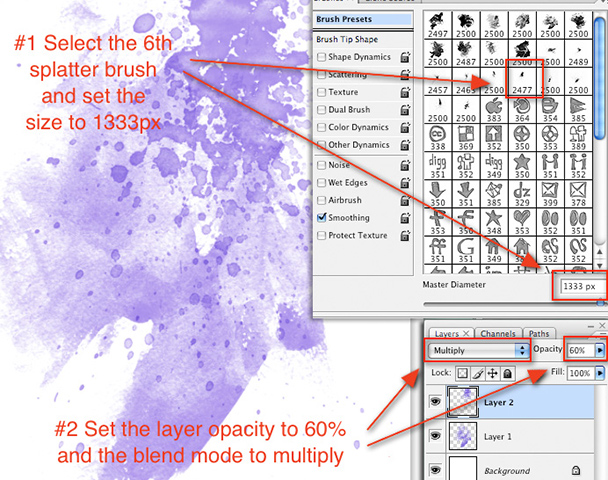This screenshot has height=480, width=608.
Task: Turn on Dual Brush option
Action: 321,110
